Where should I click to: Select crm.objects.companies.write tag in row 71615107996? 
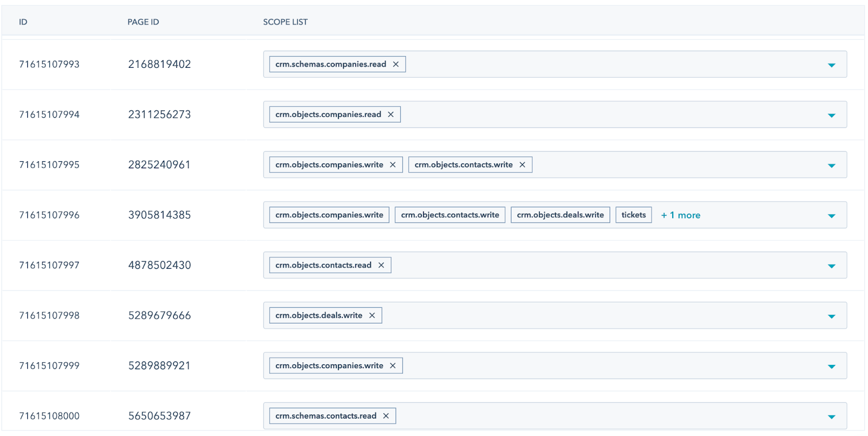329,215
